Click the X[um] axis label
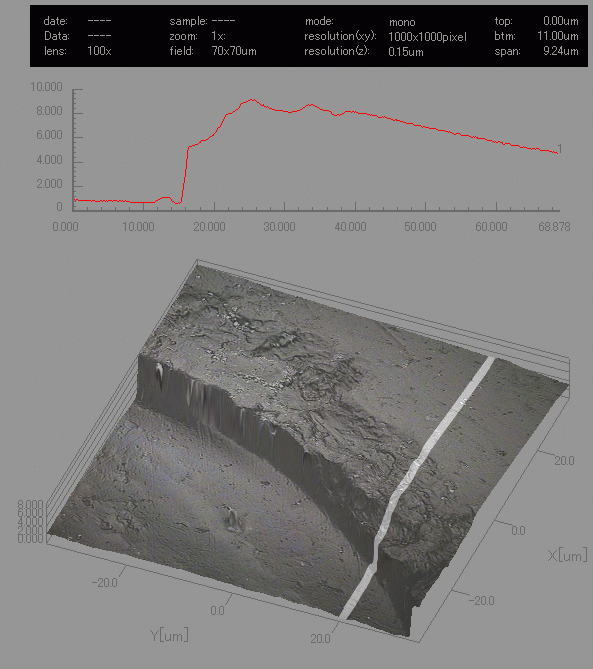The height and width of the screenshot is (669, 593). tap(567, 556)
